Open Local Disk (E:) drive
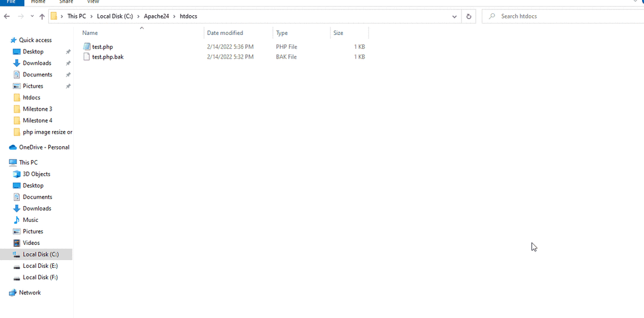The height and width of the screenshot is (318, 644). tap(40, 266)
